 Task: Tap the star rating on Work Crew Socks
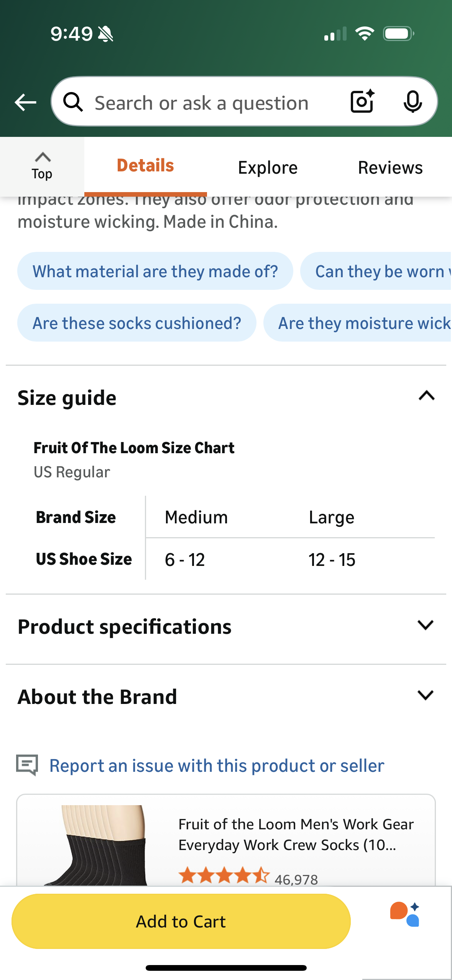pyautogui.click(x=224, y=876)
